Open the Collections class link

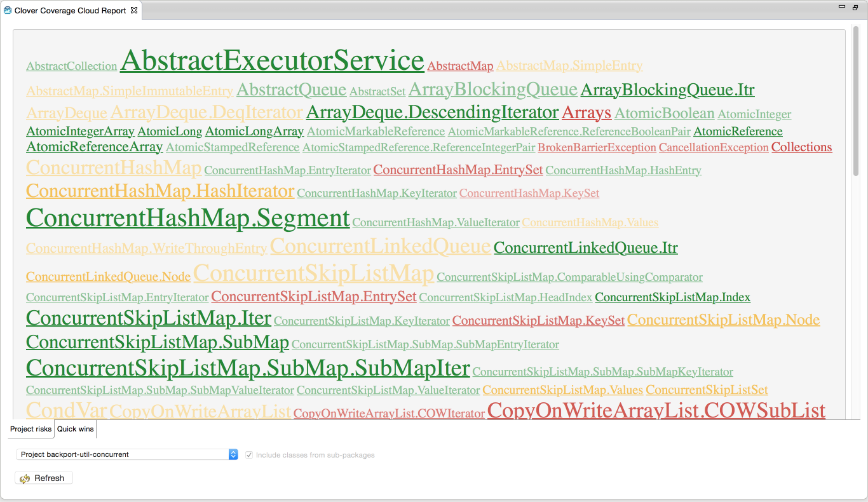point(801,147)
